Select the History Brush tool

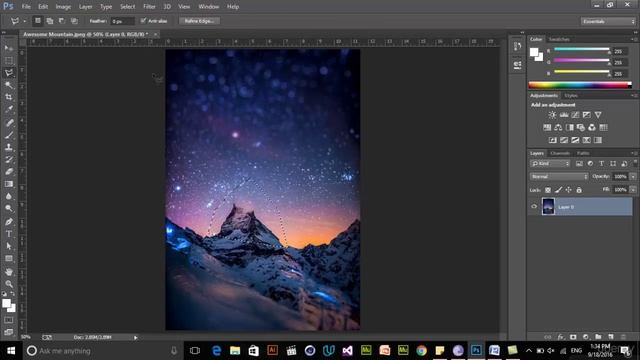point(9,160)
